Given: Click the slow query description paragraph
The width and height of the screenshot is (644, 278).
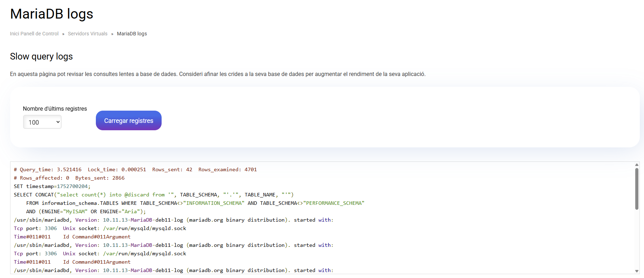Looking at the screenshot, I should [x=218, y=74].
